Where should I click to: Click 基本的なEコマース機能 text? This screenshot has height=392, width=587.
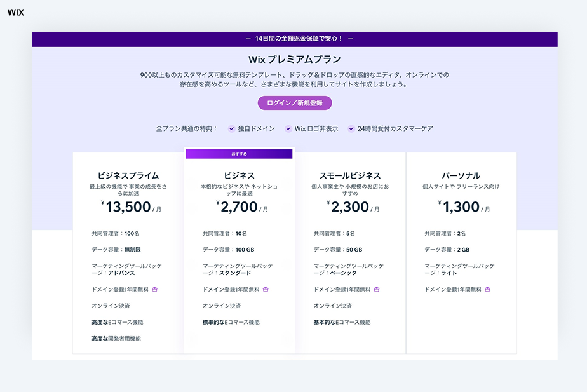point(342,322)
